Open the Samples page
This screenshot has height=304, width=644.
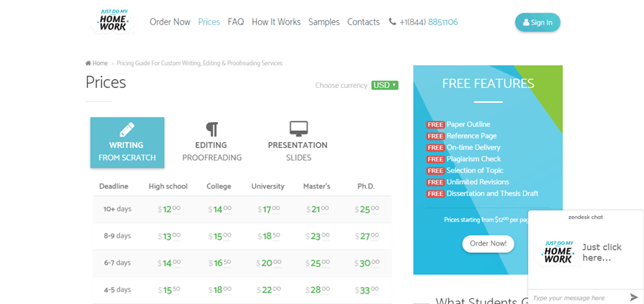click(324, 21)
